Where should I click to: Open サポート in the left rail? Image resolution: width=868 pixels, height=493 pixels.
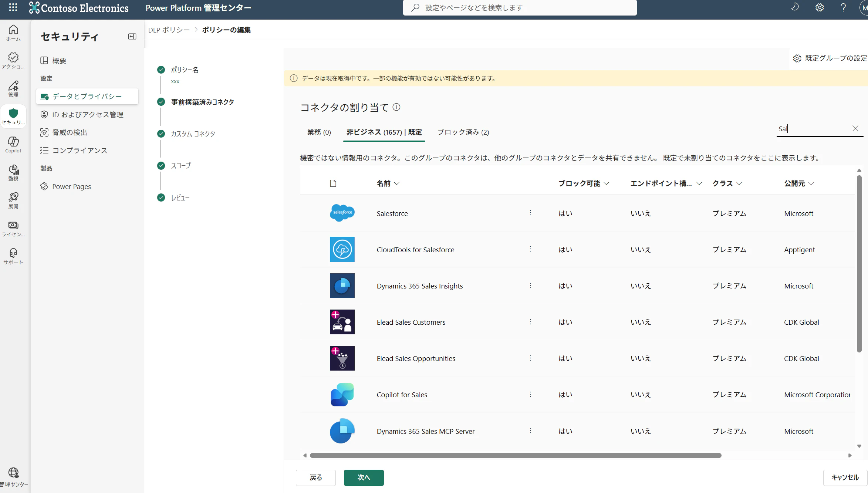[13, 256]
